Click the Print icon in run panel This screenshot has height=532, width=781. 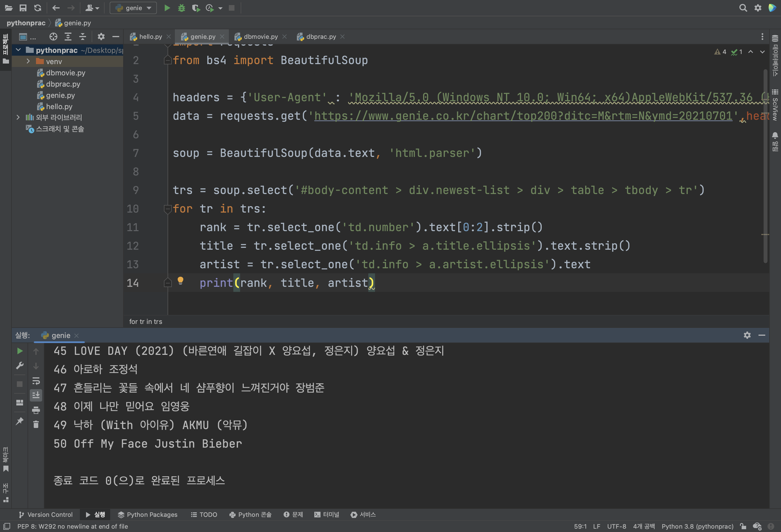pyautogui.click(x=36, y=410)
